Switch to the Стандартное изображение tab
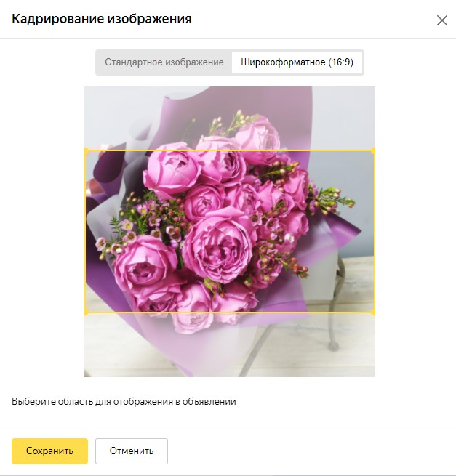Viewport: 456px width, 476px height. [164, 62]
